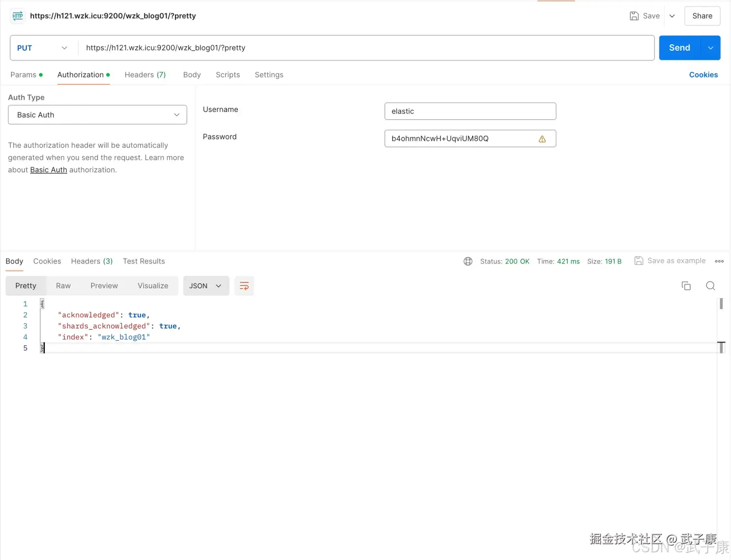
Task: Switch to the Headers (7) request tab
Action: tap(145, 75)
